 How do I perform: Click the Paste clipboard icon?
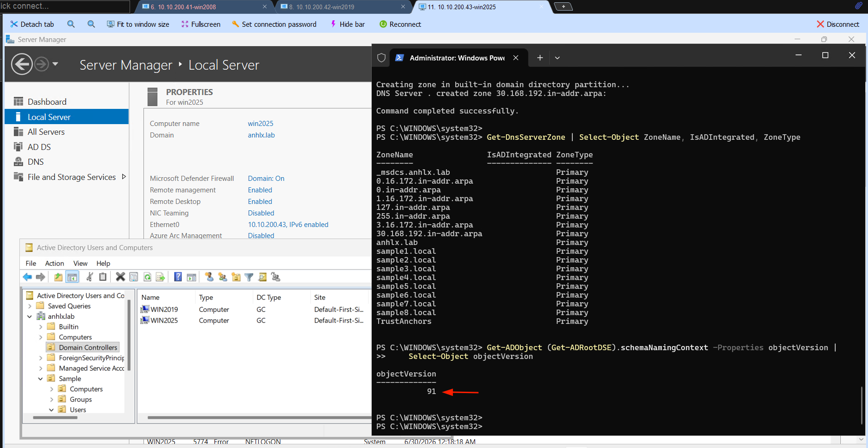pos(103,277)
